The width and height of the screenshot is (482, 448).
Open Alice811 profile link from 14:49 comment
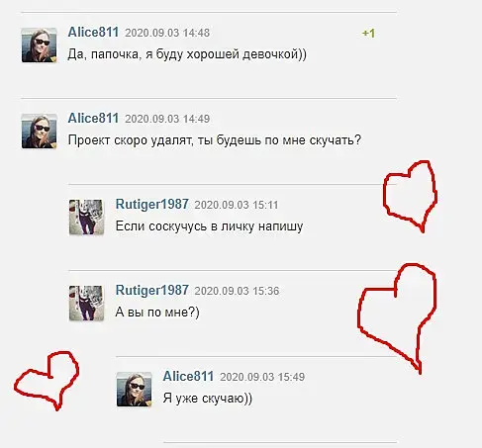(93, 119)
